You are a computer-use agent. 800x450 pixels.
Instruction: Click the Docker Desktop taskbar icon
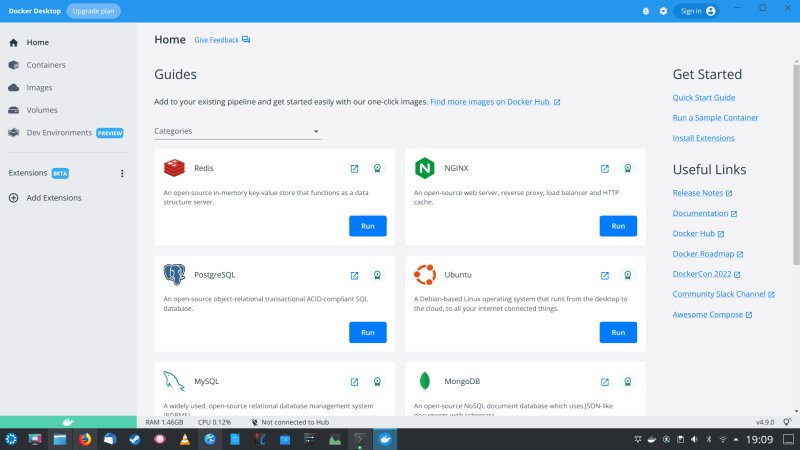385,439
